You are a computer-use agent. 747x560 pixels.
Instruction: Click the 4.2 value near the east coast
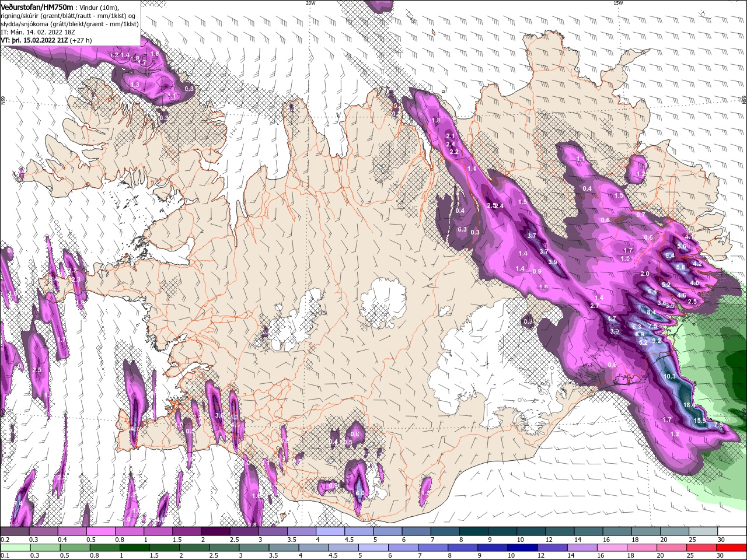pos(697,264)
